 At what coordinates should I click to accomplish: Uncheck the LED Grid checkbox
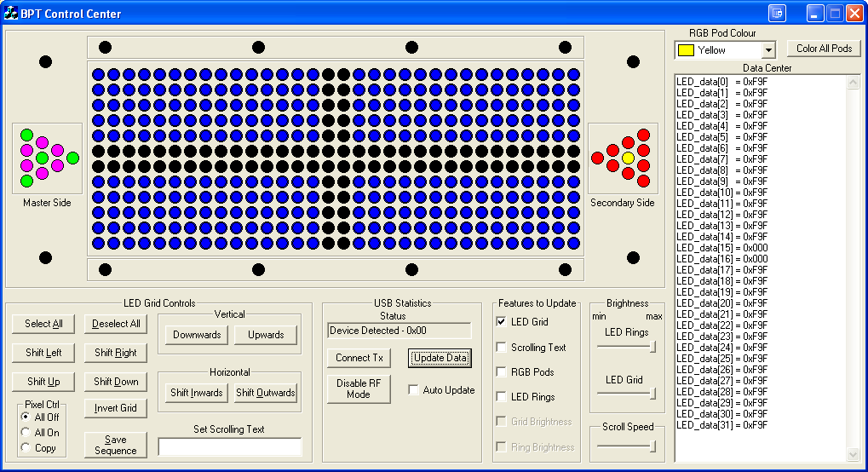[502, 322]
